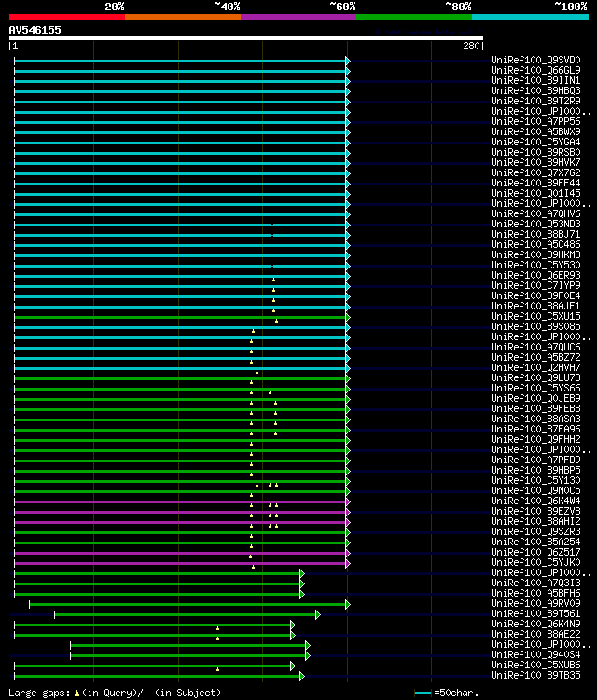The width and height of the screenshot is (597, 700).
Task: Click UniRef100_Q01I45 label
Action: point(535,193)
